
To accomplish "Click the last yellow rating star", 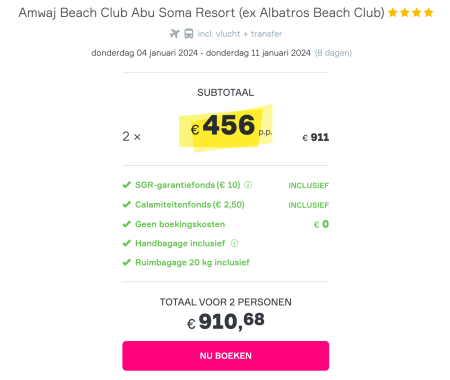I will 429,13.
